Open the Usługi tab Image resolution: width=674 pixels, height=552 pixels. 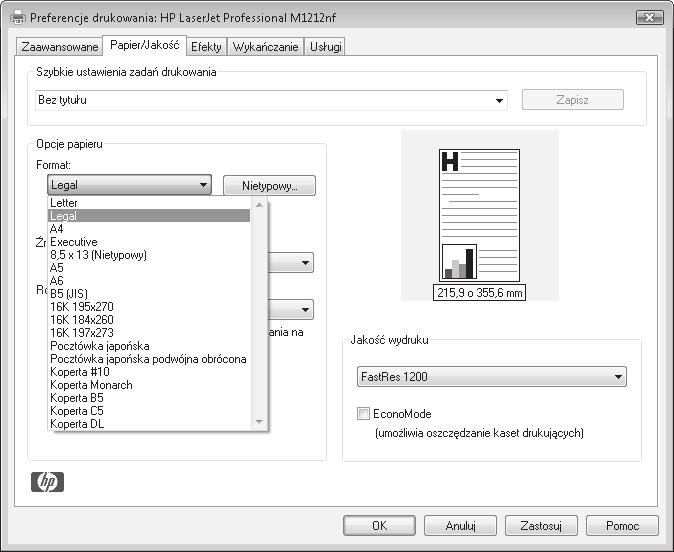(x=325, y=46)
